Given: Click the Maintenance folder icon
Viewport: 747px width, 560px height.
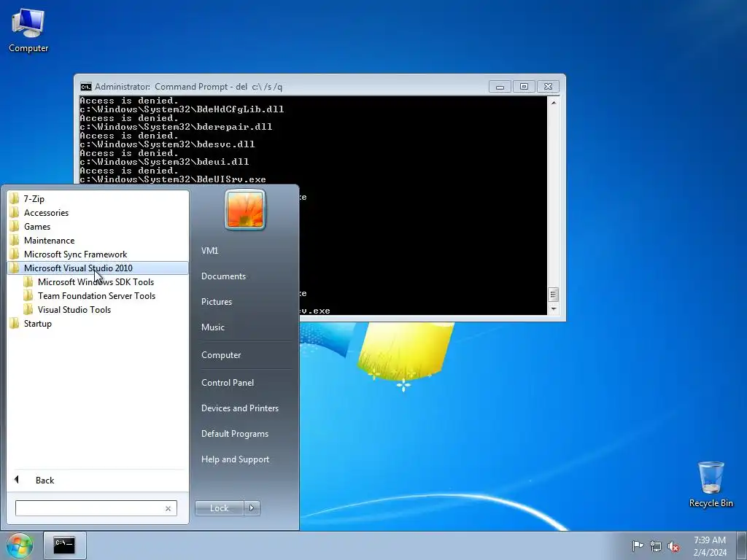Looking at the screenshot, I should [15, 240].
